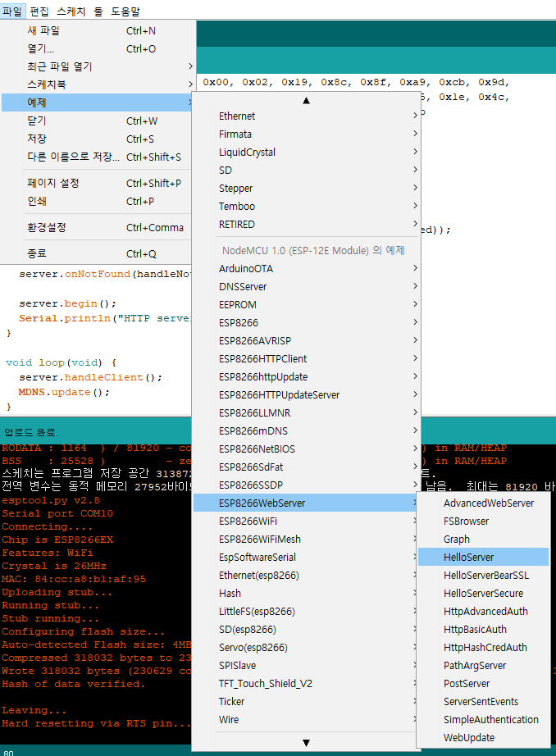Load the PostServer example
Screen dimensions: 556x756
click(x=483, y=683)
